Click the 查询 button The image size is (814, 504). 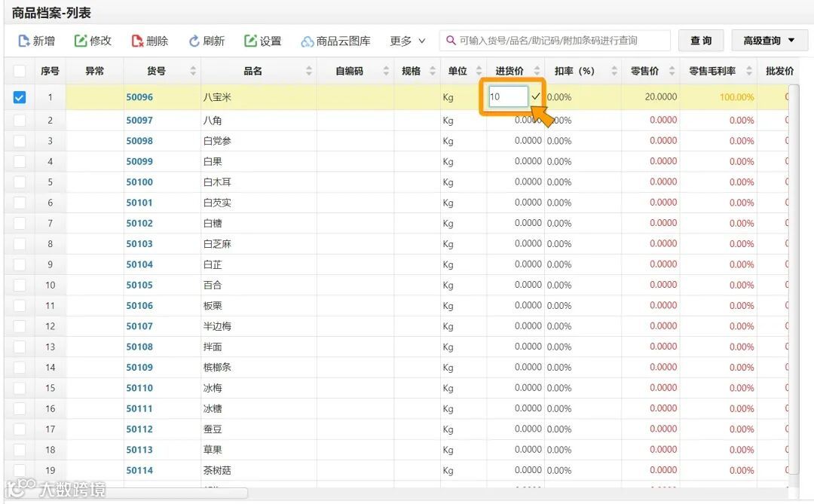click(701, 41)
